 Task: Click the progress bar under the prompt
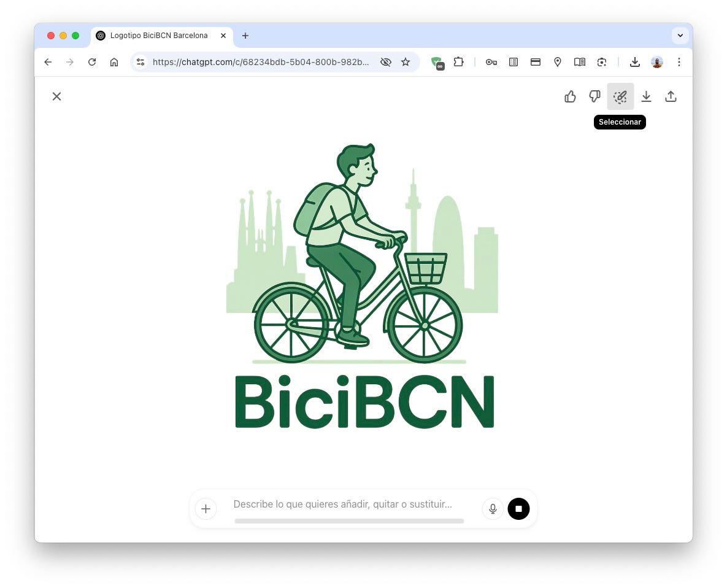[349, 521]
